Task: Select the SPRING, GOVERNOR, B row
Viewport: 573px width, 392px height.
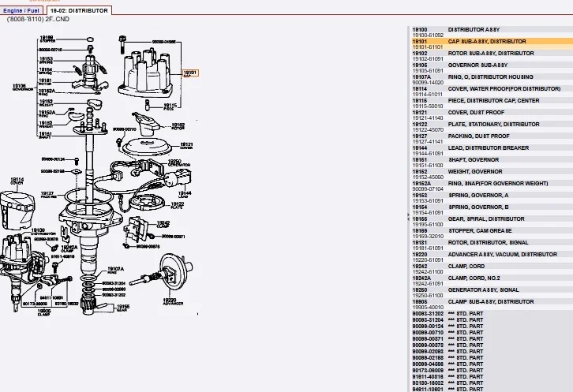Action: (492, 210)
